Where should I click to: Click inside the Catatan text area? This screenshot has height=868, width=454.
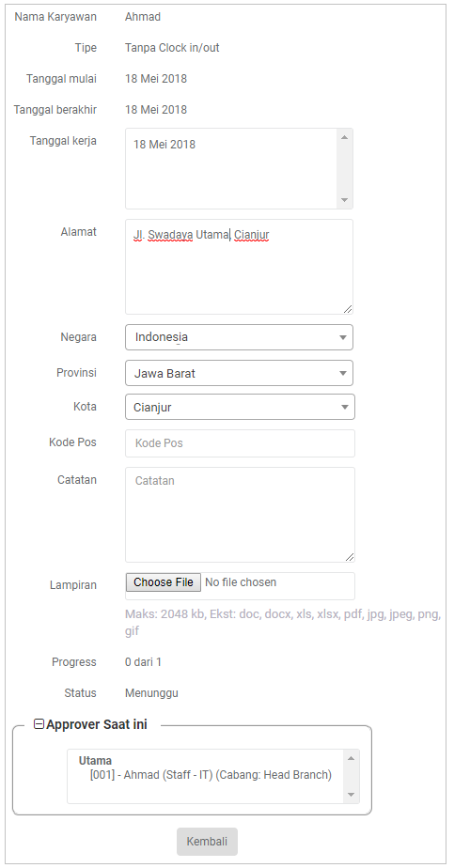point(240,515)
